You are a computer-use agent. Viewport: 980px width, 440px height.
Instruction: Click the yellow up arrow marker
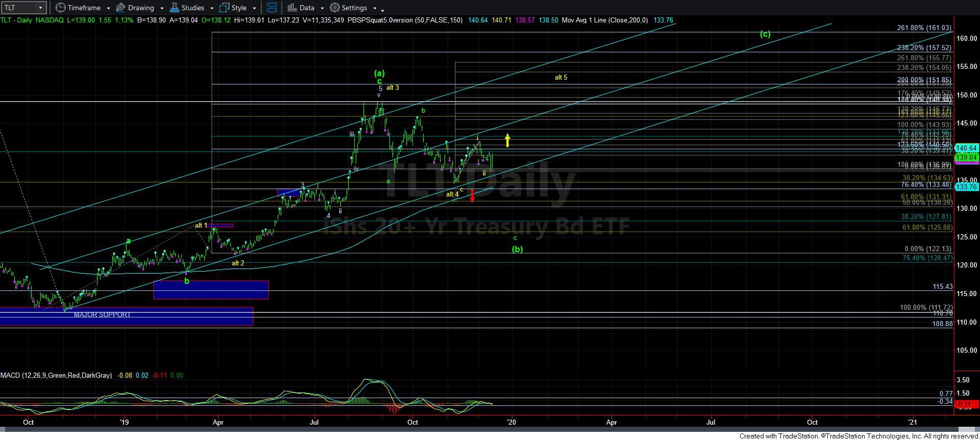(507, 140)
